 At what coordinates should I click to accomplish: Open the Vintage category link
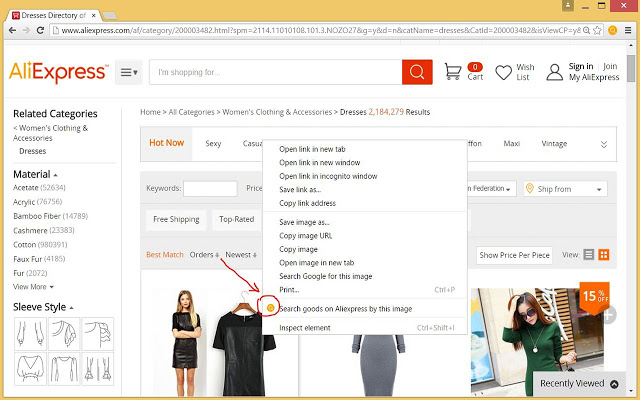[x=554, y=143]
